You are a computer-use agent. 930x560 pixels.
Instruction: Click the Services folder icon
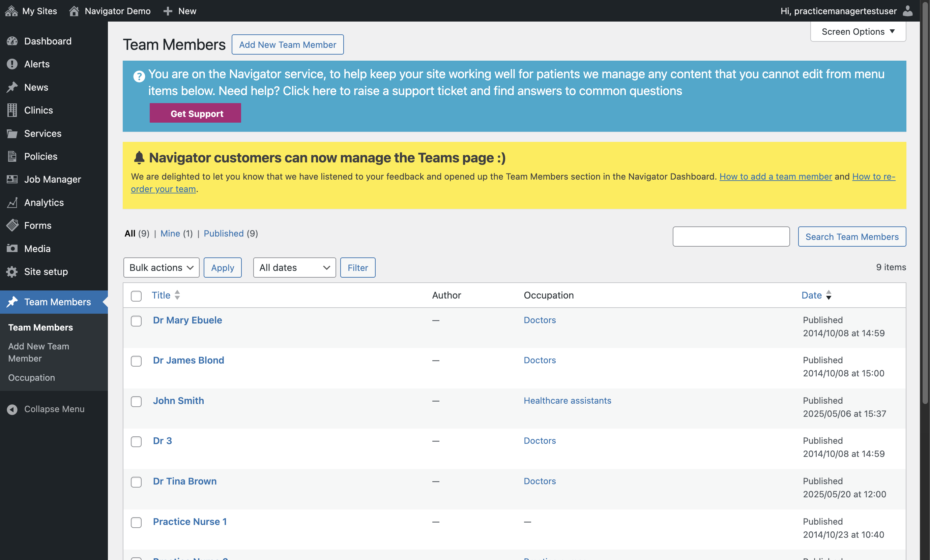click(x=12, y=133)
